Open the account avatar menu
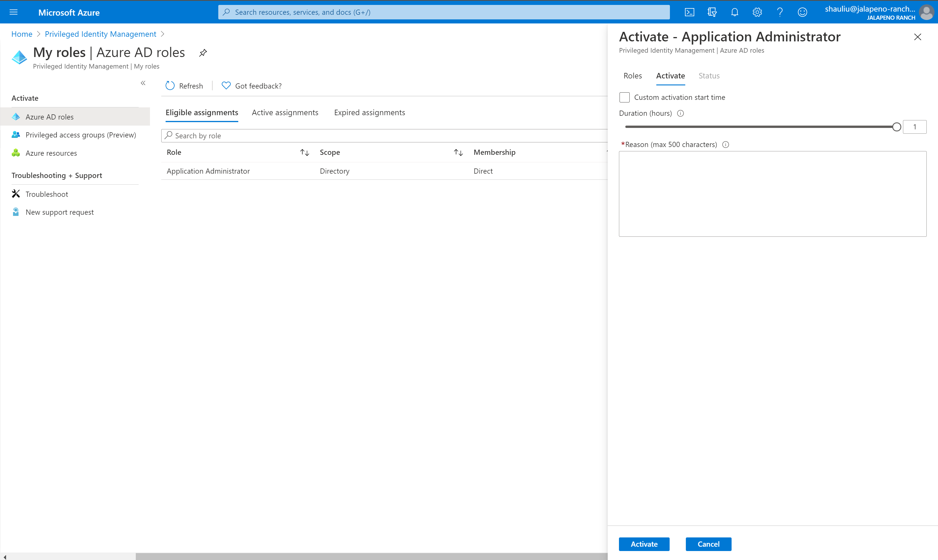The width and height of the screenshot is (938, 560). [x=926, y=12]
